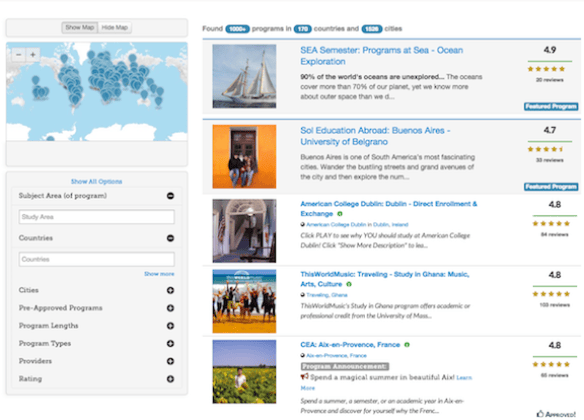Open American College Dublin in Dublin, Ireland link

(357, 225)
